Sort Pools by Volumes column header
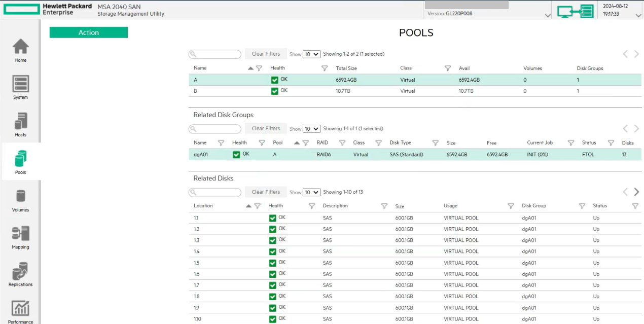The height and width of the screenshot is (324, 644). click(532, 68)
